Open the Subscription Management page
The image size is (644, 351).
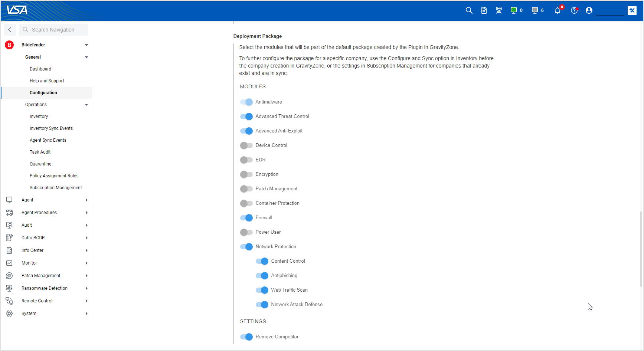click(x=56, y=187)
